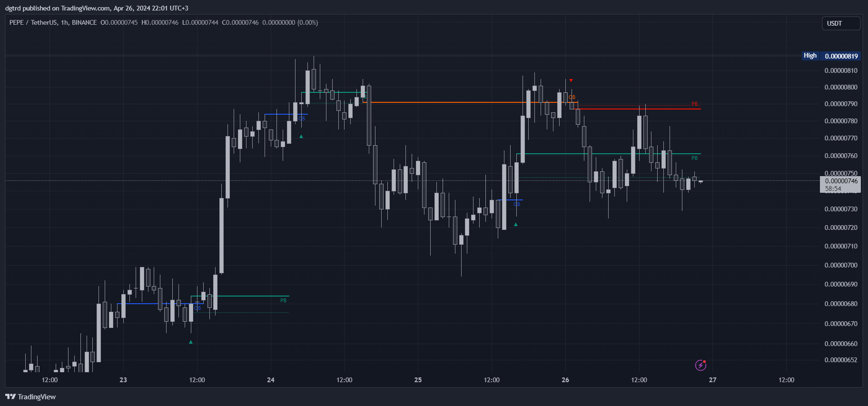Click date label 23 on time axis

click(x=123, y=380)
